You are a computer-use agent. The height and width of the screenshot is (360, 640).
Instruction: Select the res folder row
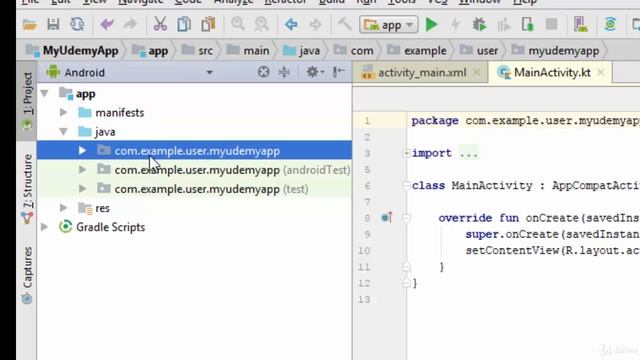194,208
